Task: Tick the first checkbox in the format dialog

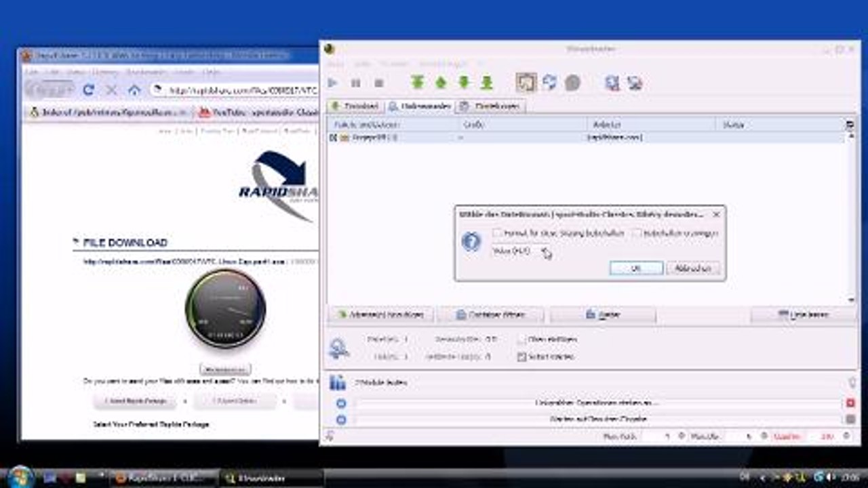Action: [x=498, y=233]
